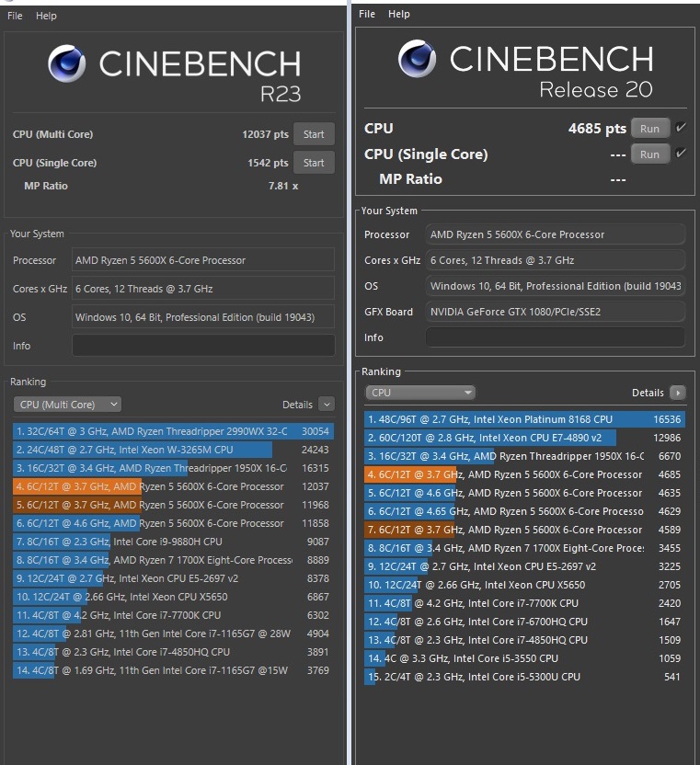The width and height of the screenshot is (700, 765).
Task: Click the Details arrow icon in Release 20
Action: click(x=678, y=393)
